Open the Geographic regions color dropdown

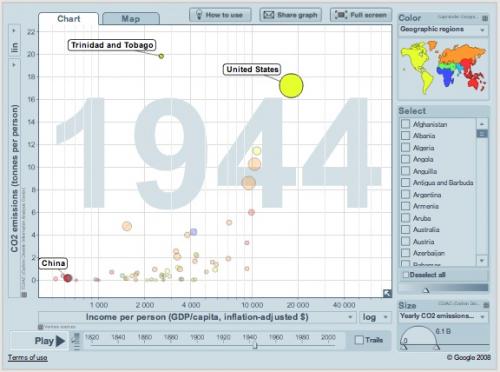[443, 30]
